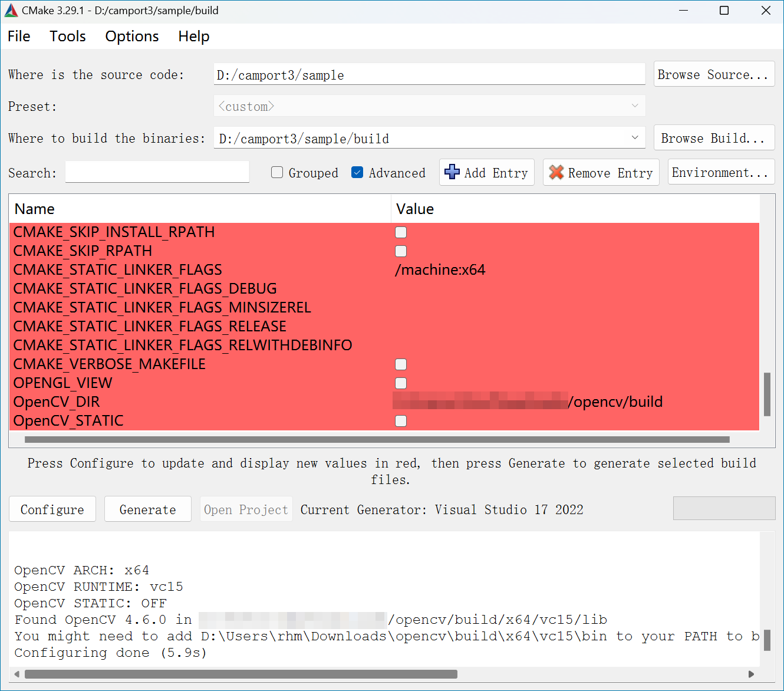Click the output log vertical scrollbar thumb
The height and width of the screenshot is (691, 784).
[767, 640]
